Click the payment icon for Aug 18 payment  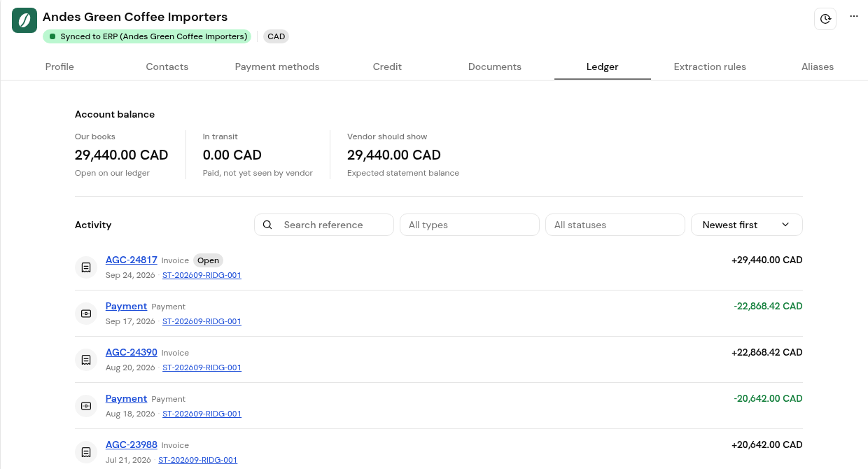click(86, 406)
